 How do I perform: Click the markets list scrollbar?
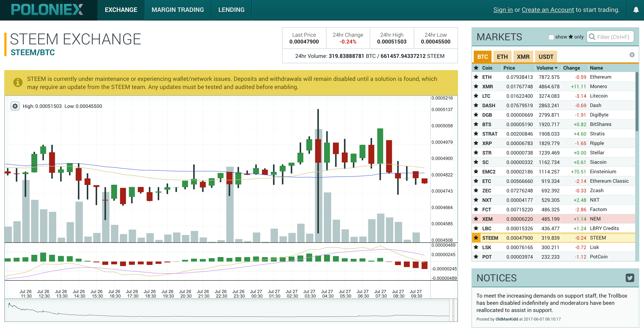tap(637, 101)
